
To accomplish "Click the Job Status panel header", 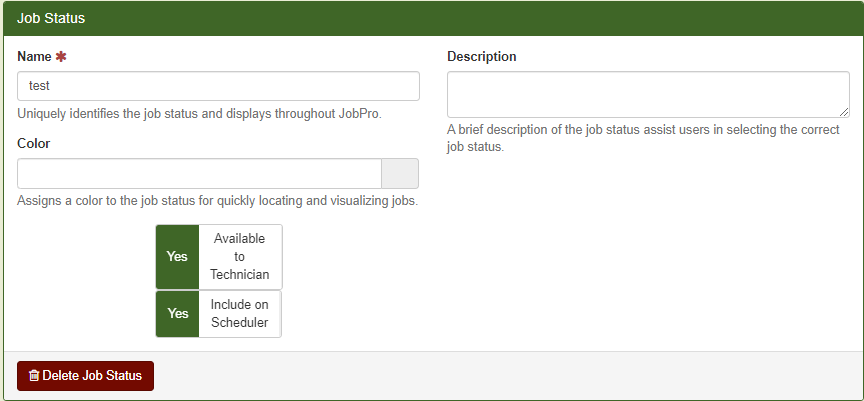I will tap(432, 18).
